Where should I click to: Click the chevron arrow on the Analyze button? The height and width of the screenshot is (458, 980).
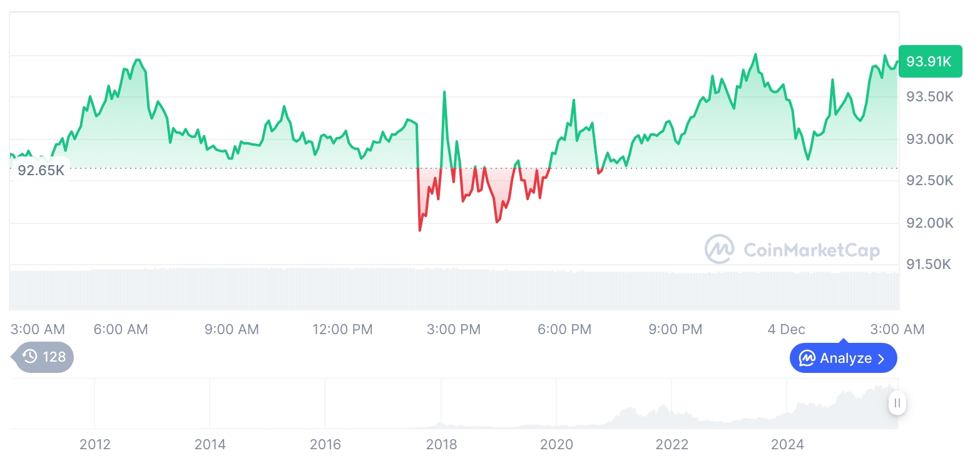point(882,359)
